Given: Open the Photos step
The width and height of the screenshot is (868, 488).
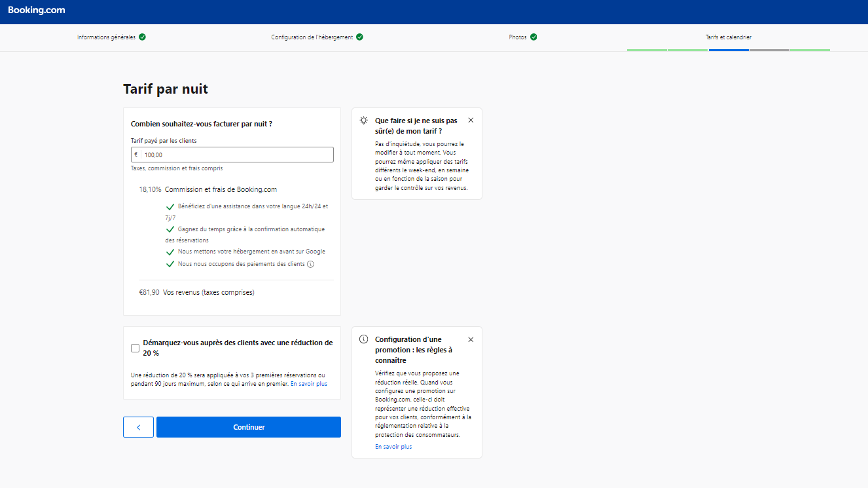Looking at the screenshot, I should [x=518, y=37].
